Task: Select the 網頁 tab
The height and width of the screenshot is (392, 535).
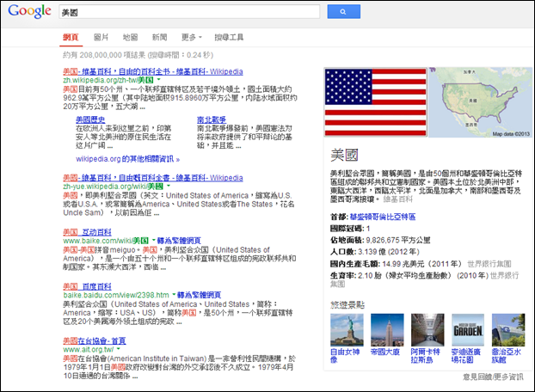Action: [71, 37]
